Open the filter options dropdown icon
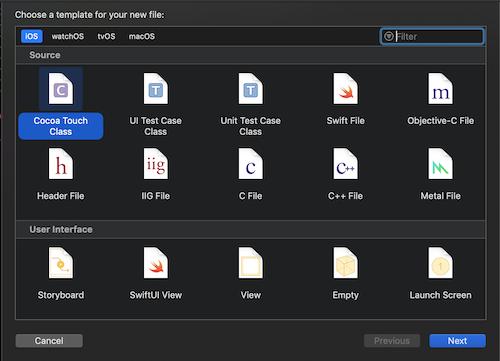Image resolution: width=500 pixels, height=361 pixels. point(389,36)
